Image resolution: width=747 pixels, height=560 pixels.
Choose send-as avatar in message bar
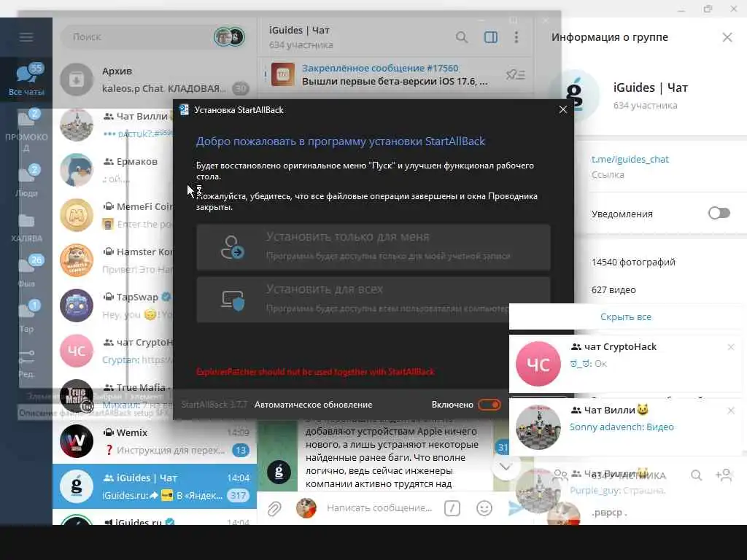(306, 508)
